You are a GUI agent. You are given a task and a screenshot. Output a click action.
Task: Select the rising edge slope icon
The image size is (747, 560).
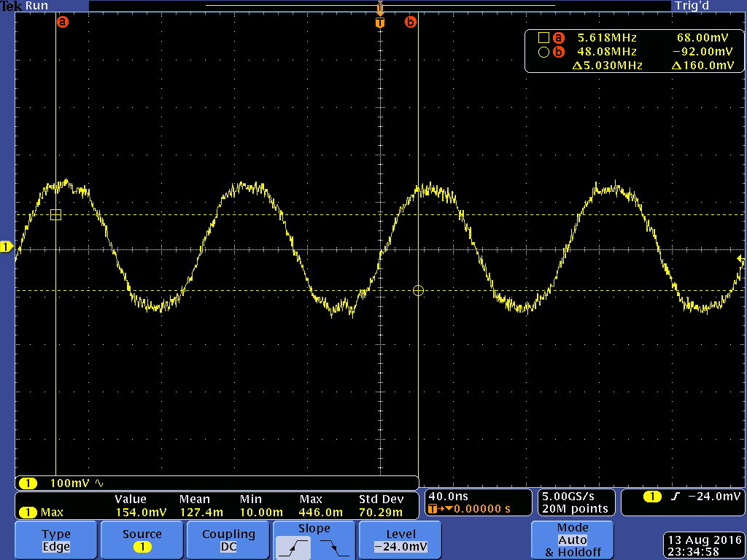(x=293, y=548)
